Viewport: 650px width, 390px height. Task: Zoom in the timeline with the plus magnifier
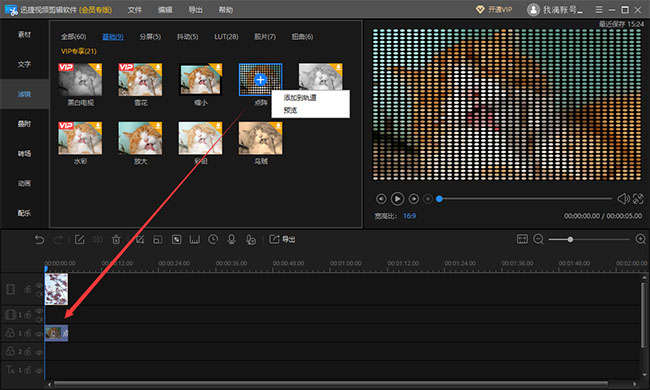tap(640, 239)
